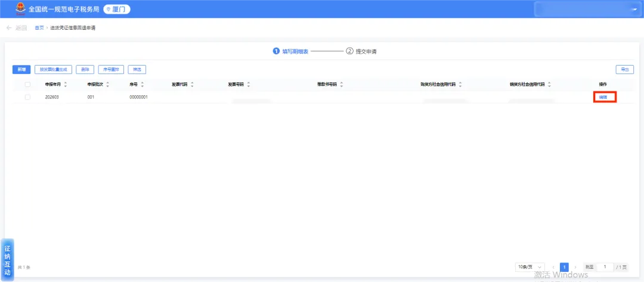
Task: Sort by 缴款书号码 column arrows
Action: click(341, 85)
